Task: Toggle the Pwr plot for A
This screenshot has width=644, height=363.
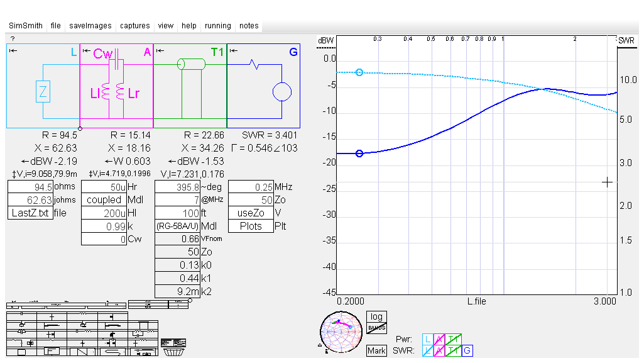Action: (x=439, y=340)
